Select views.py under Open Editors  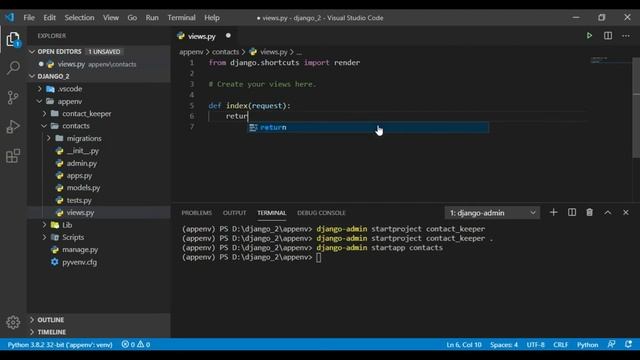[99, 64]
